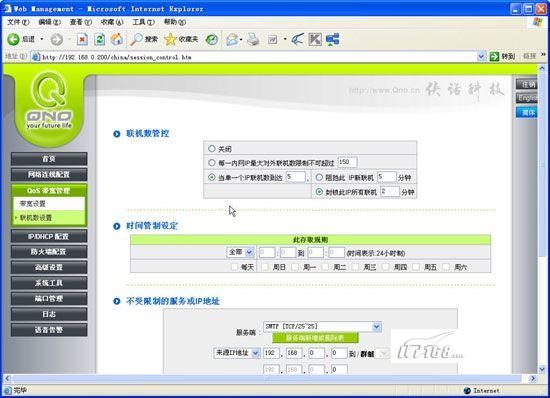The width and height of the screenshot is (550, 398).
Task: Click the Internet zone globe icon
Action: 467,390
